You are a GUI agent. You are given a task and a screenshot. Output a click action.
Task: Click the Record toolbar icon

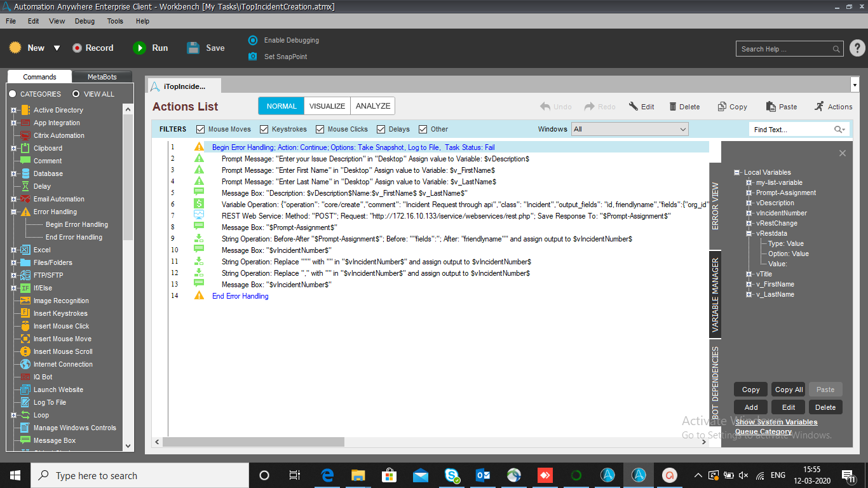click(77, 48)
